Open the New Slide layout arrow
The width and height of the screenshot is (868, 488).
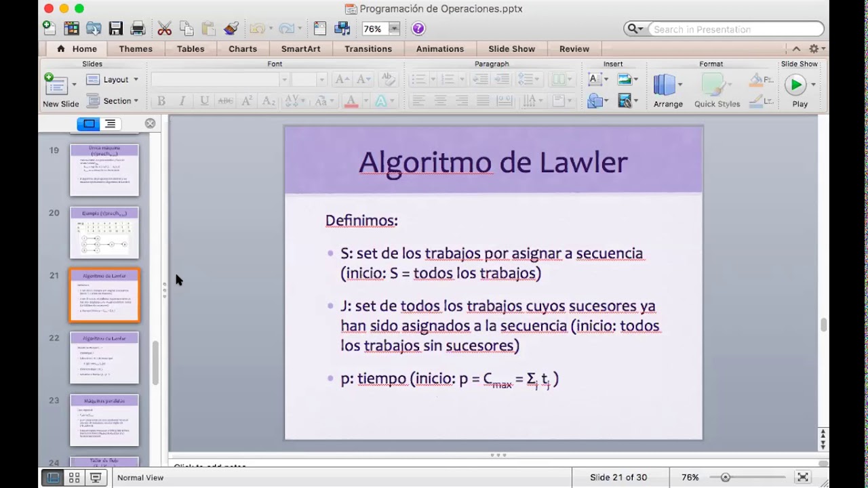click(74, 85)
